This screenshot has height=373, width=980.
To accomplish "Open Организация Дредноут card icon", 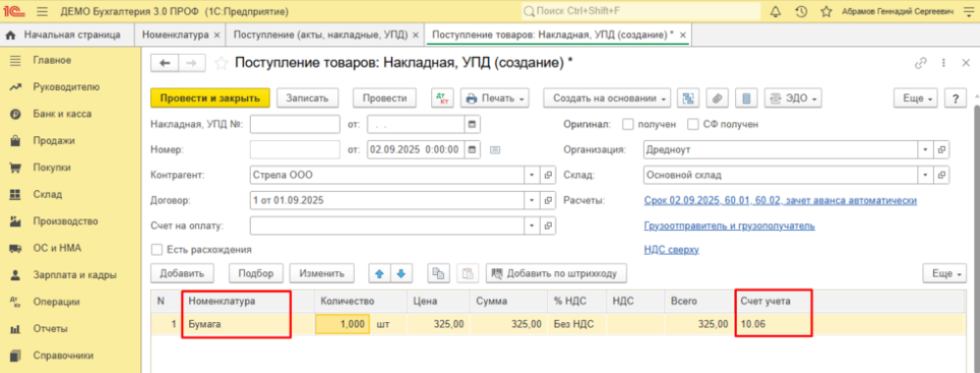I will 941,150.
